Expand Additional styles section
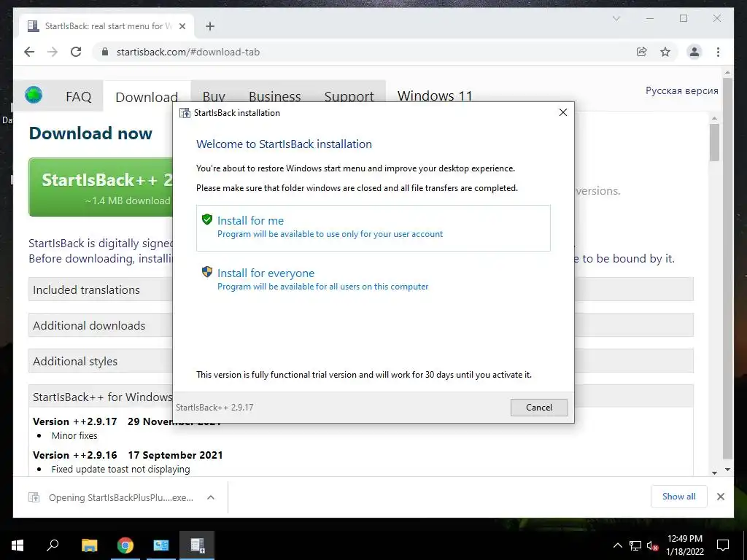The image size is (747, 560). coord(360,361)
